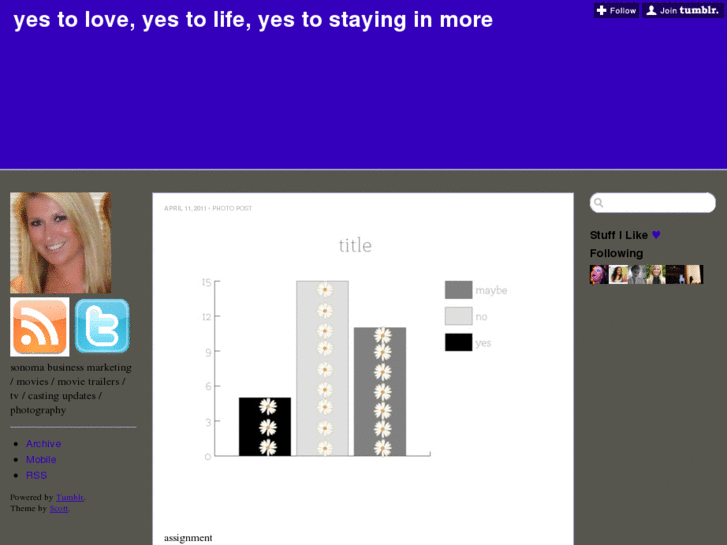Open the orange RSS feed icon

[40, 327]
